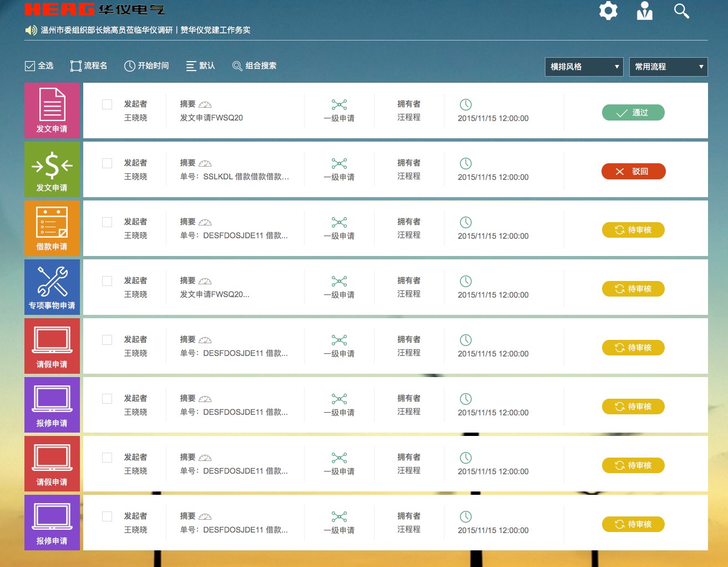Sort by 开始时间
Viewport: 728px width, 567px height.
(x=146, y=66)
